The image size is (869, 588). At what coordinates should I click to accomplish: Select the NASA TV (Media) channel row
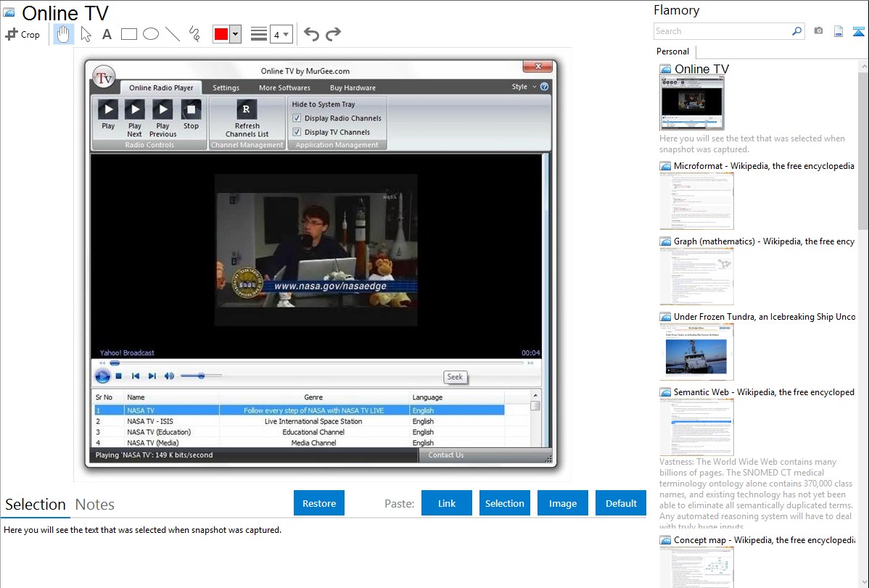point(300,443)
